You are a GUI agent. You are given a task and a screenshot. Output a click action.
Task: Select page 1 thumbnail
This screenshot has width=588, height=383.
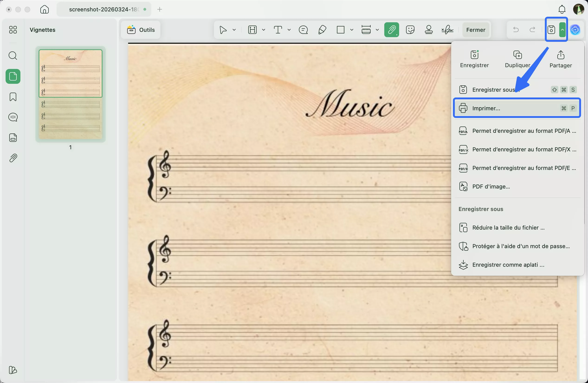(70, 94)
